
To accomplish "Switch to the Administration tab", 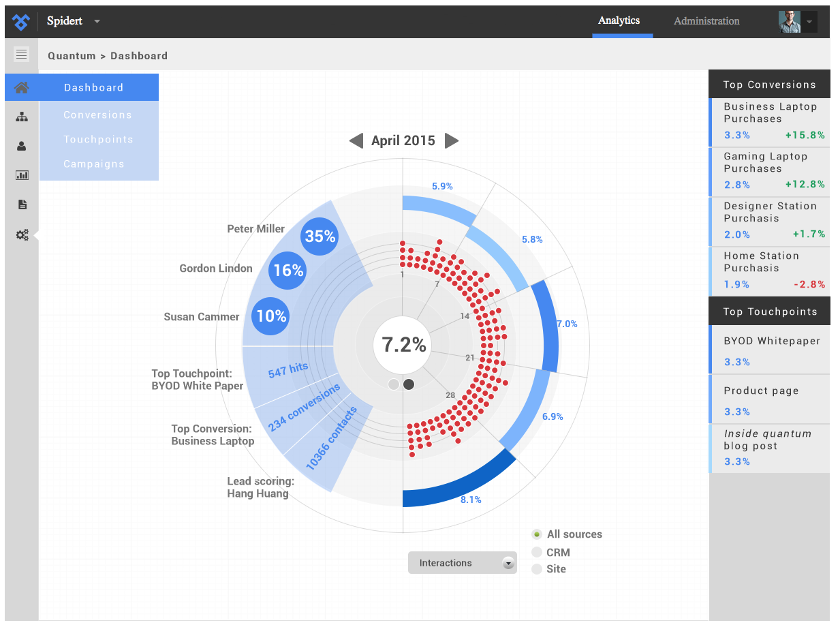I will (706, 21).
